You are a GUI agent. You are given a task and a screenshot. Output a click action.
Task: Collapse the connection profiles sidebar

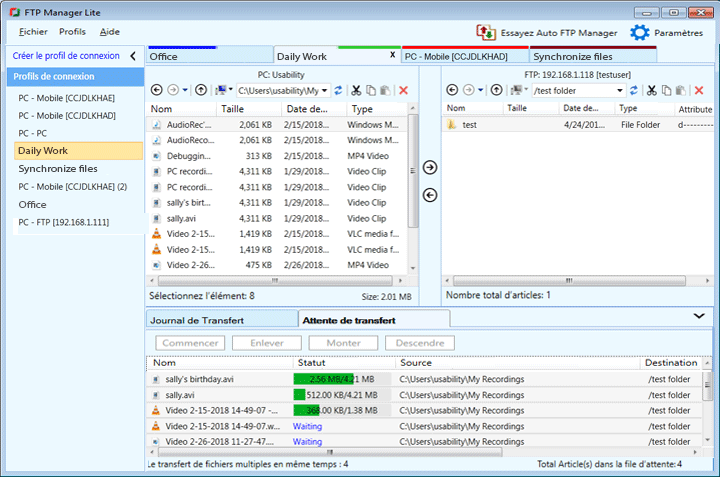tap(133, 56)
